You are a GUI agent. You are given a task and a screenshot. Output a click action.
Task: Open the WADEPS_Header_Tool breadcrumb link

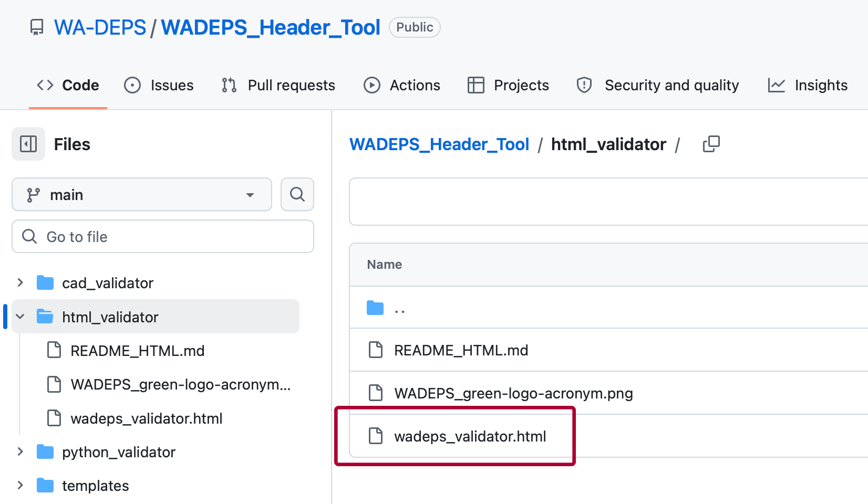point(439,144)
